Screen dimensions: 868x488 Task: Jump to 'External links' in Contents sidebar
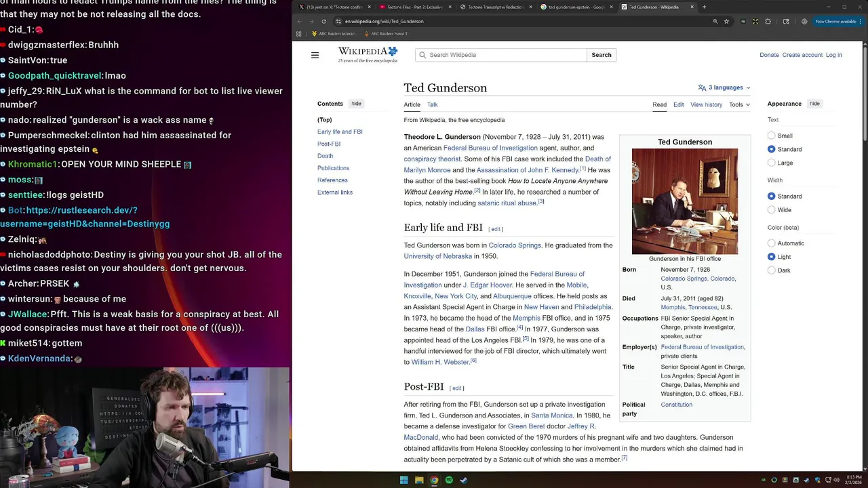[x=335, y=192]
